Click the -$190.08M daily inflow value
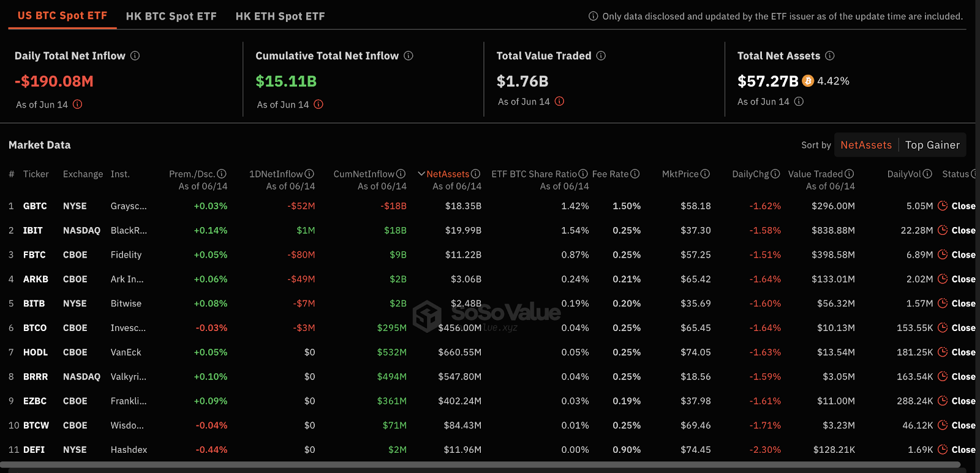 (54, 81)
